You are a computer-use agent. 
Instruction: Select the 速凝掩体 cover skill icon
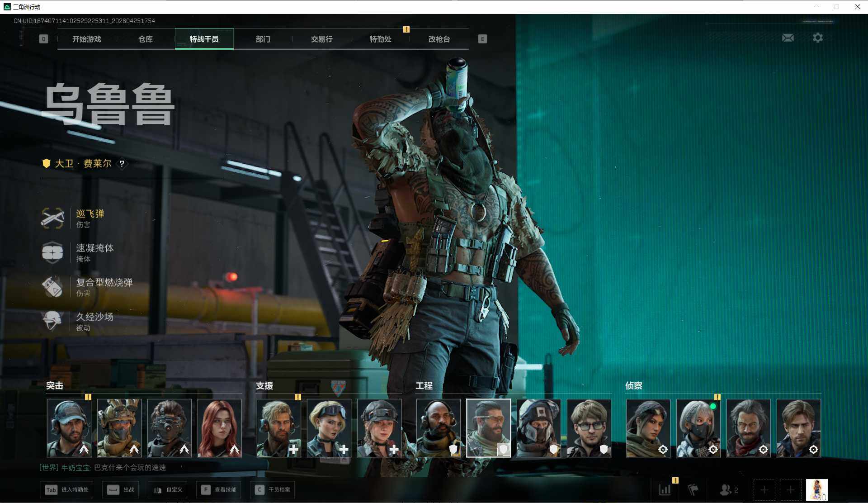pyautogui.click(x=52, y=252)
